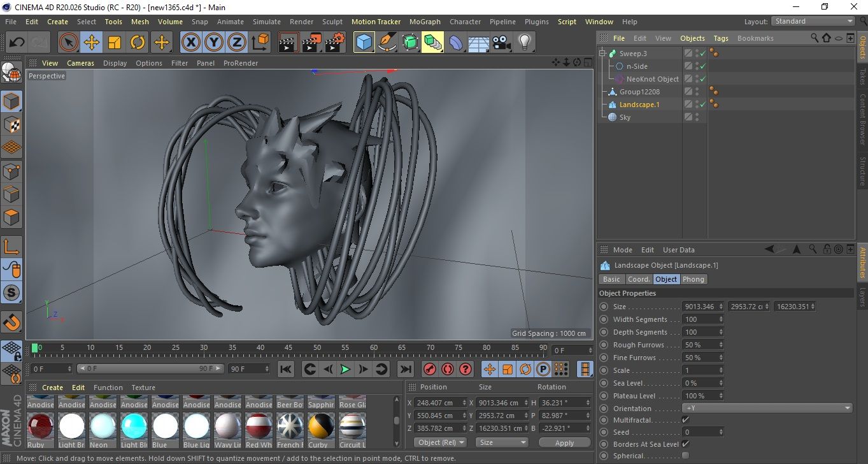Toggle the Multifractal checkbox
Viewport: 868px width, 464px height.
pyautogui.click(x=685, y=420)
